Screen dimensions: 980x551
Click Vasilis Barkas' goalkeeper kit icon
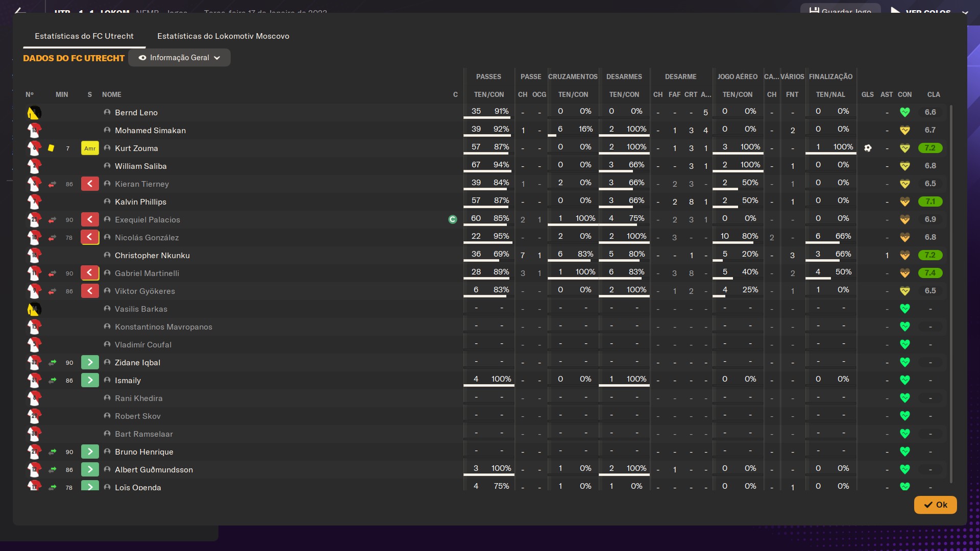coord(34,309)
